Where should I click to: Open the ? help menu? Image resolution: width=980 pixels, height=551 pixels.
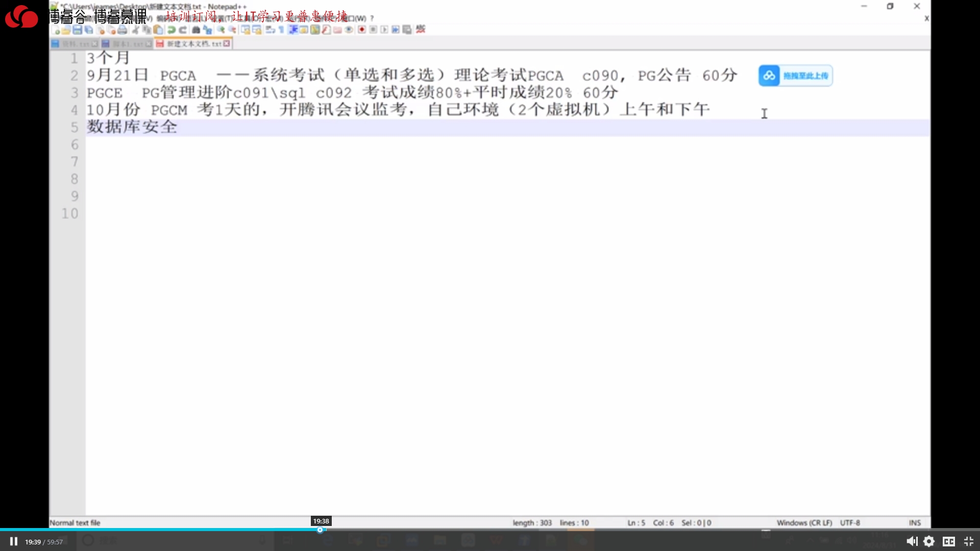click(372, 18)
